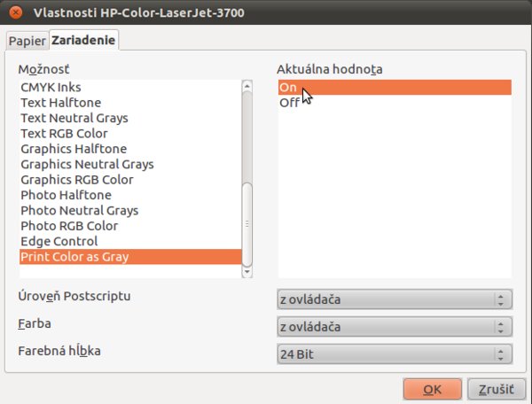
Task: Choose Graphics Neutral Grays option
Action: pos(130,165)
